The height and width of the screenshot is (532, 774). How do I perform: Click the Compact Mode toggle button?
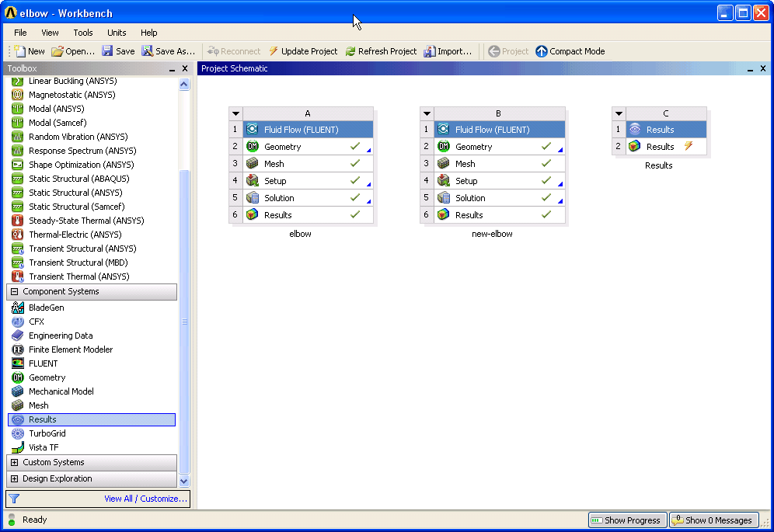[570, 50]
